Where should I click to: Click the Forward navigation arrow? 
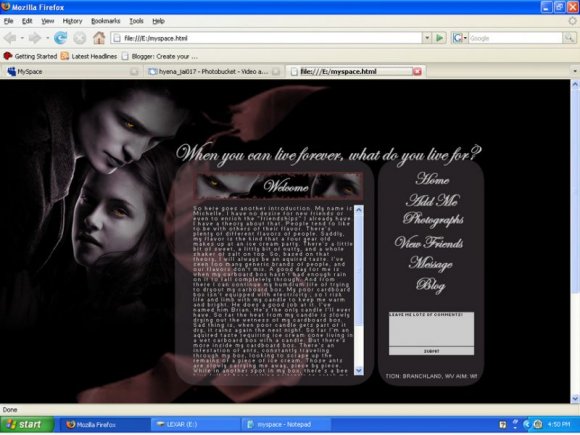click(x=34, y=38)
